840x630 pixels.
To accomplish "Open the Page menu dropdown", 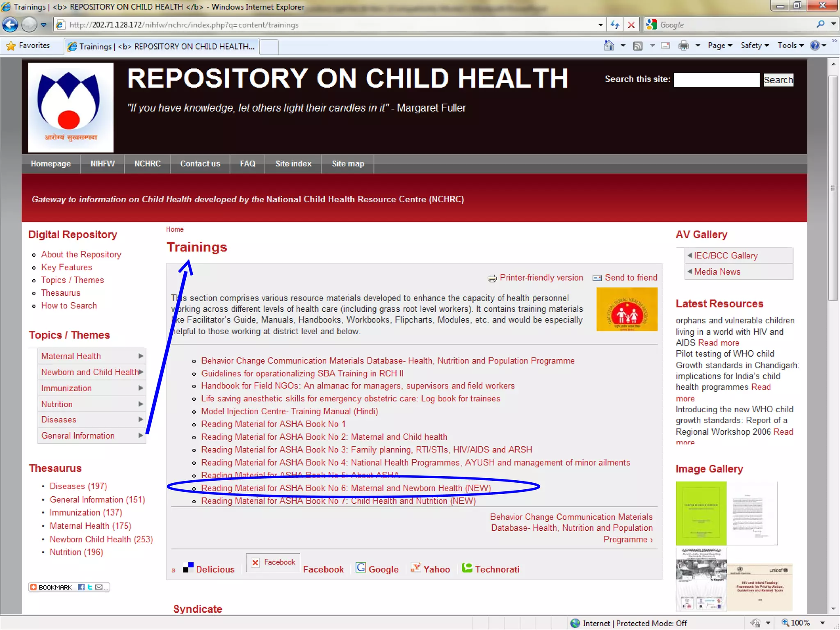I will (x=719, y=46).
